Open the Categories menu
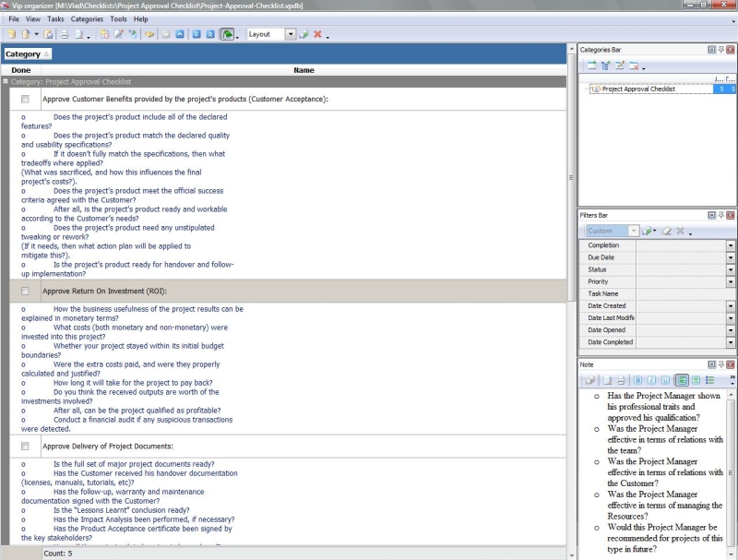This screenshot has height=560, width=738. tap(87, 18)
